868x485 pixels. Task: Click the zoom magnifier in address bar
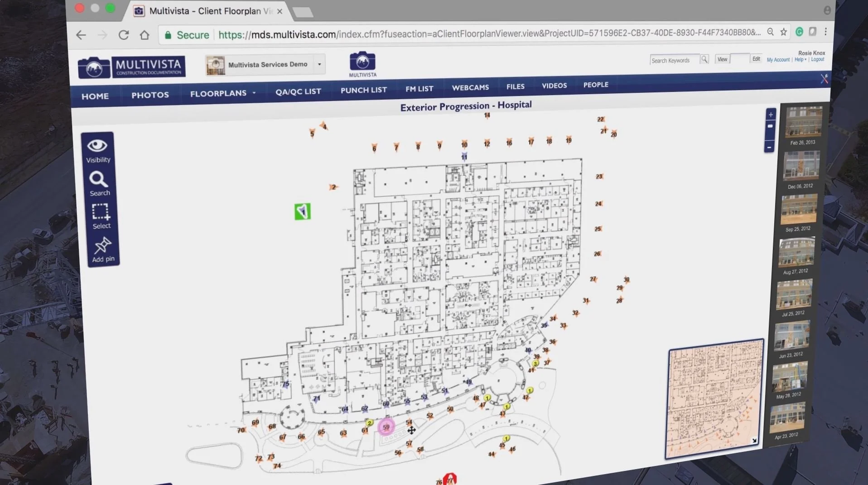click(x=770, y=32)
